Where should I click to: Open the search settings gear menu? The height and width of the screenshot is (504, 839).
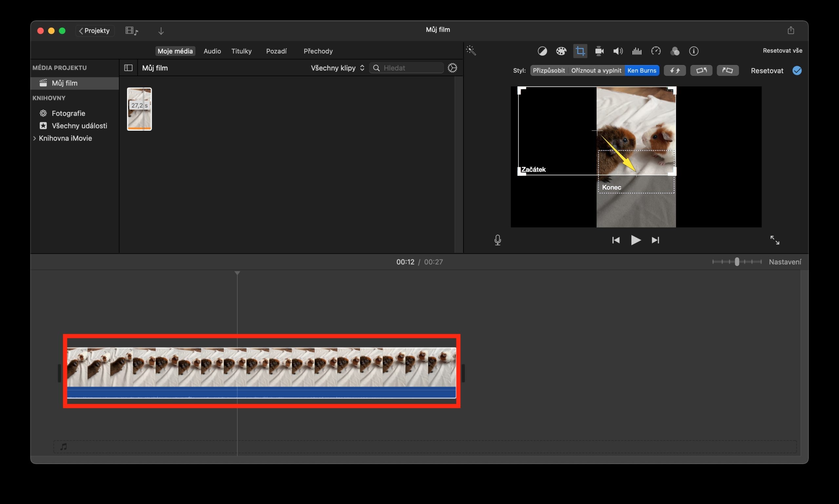coord(453,67)
